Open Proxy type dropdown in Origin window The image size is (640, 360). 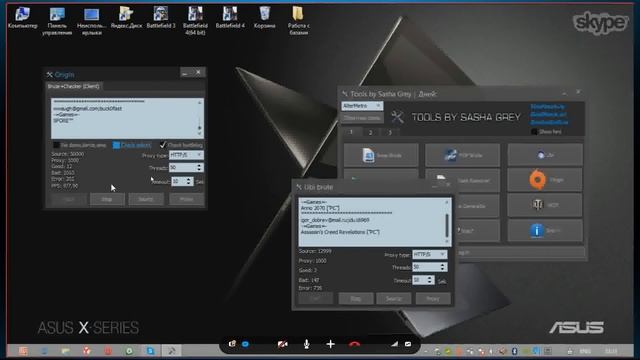186,155
